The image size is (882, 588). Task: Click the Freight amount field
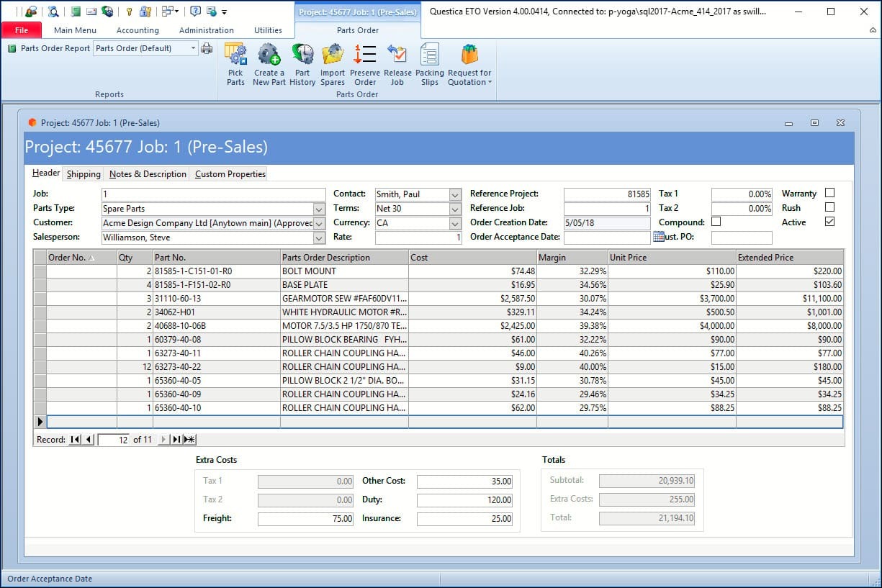click(x=305, y=518)
